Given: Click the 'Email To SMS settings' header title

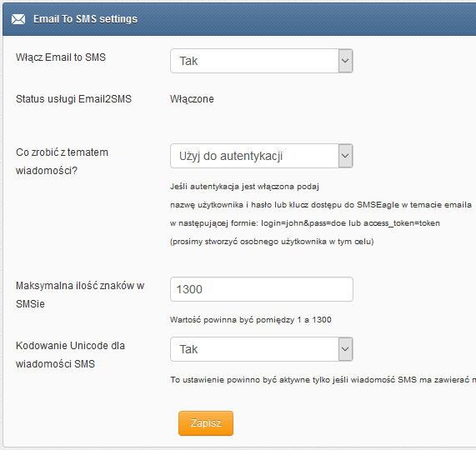Looking at the screenshot, I should point(85,19).
